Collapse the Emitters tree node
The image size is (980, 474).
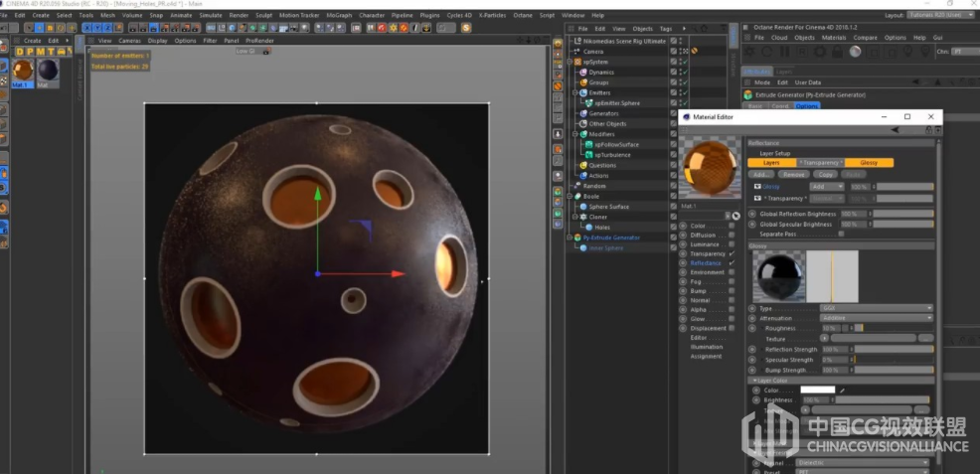(576, 93)
